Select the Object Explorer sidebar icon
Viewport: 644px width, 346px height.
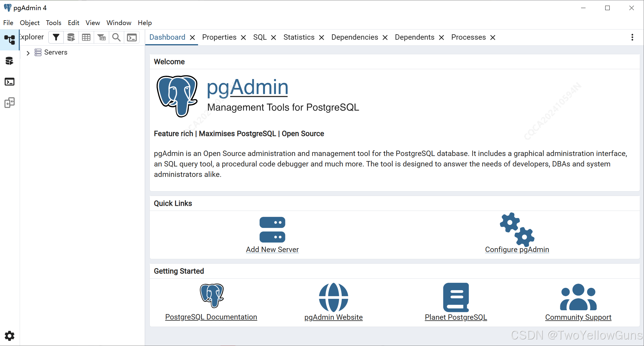pyautogui.click(x=10, y=40)
